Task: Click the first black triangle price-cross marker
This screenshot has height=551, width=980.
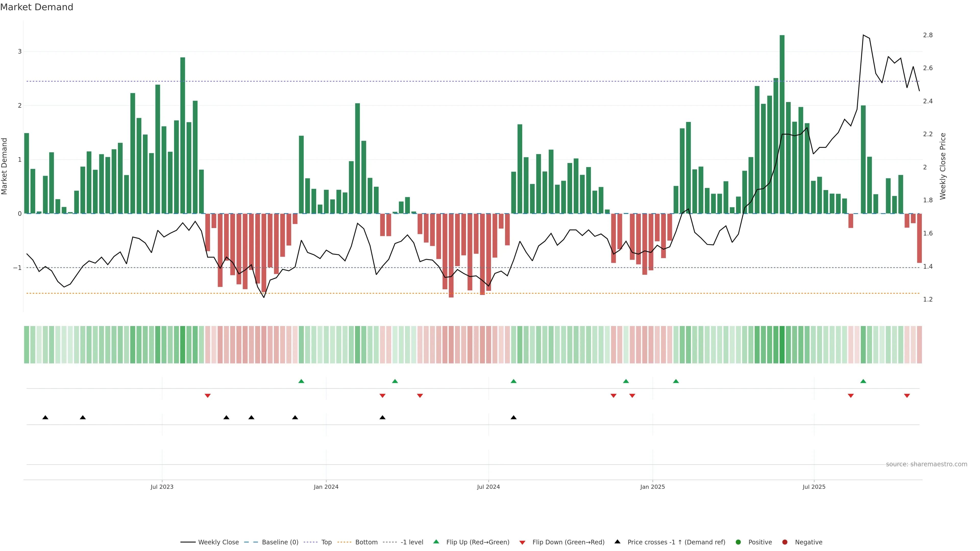Action: (45, 418)
